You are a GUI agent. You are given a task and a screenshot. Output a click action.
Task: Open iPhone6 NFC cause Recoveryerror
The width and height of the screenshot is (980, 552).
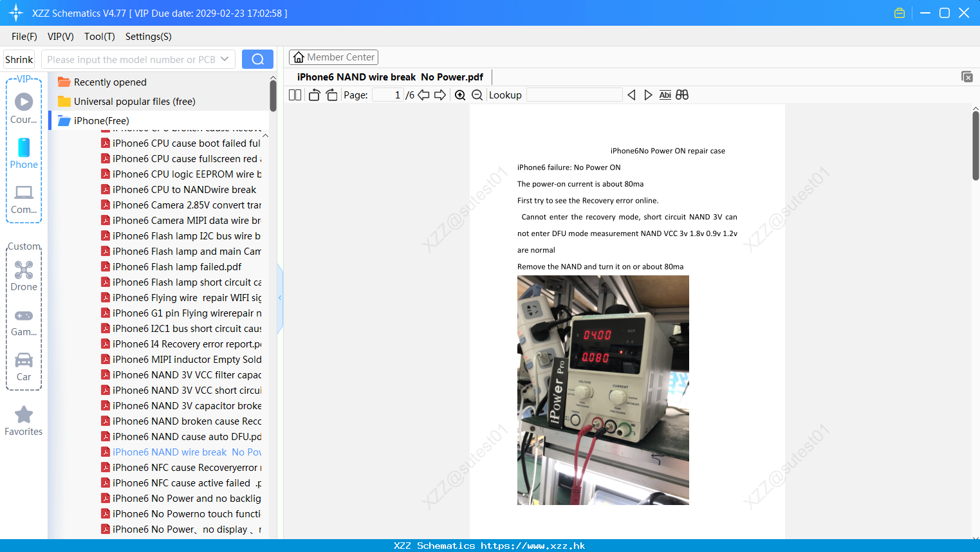click(x=181, y=467)
